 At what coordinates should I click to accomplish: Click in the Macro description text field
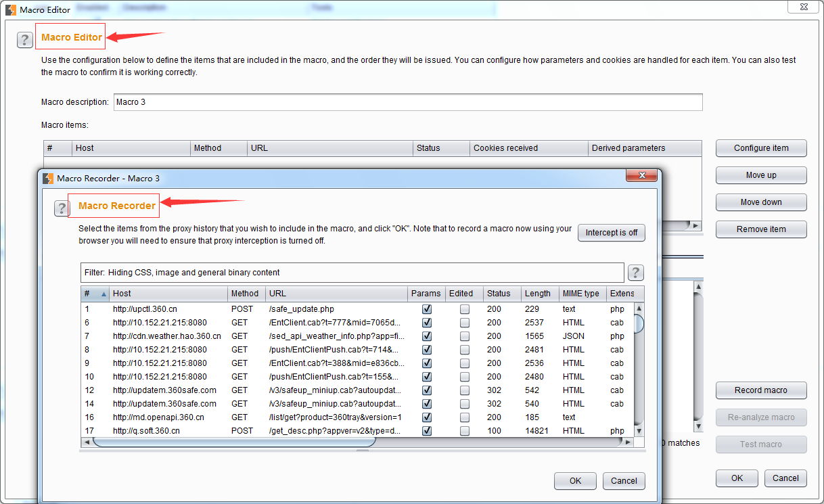[408, 102]
